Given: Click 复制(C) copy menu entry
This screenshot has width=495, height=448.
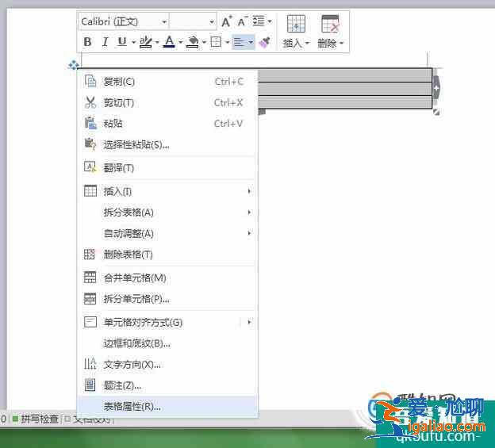Looking at the screenshot, I should tap(119, 82).
